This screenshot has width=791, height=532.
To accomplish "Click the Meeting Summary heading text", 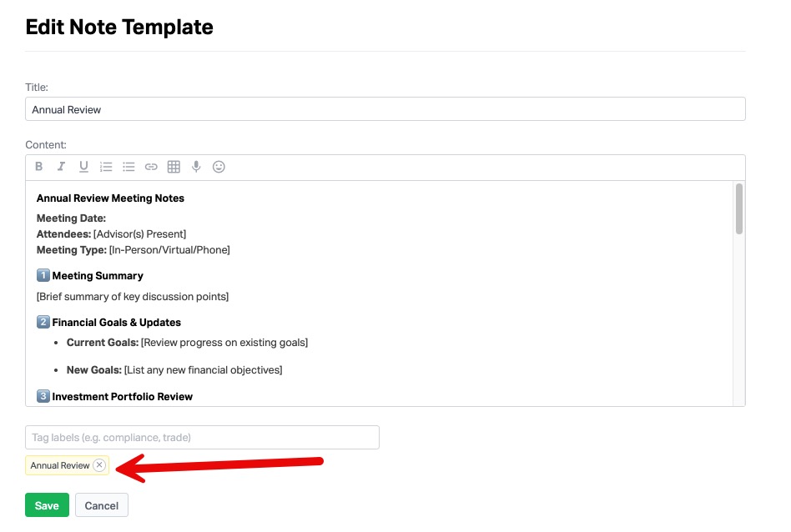I will (x=98, y=276).
